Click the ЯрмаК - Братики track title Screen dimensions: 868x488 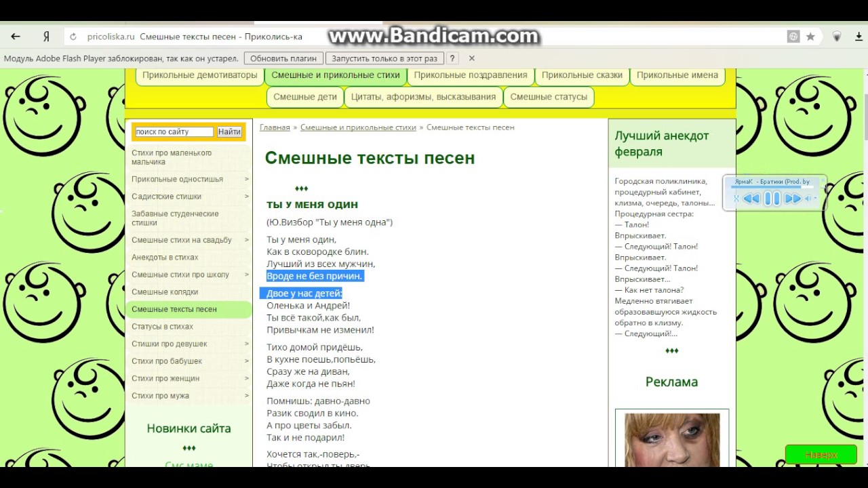pos(772,182)
